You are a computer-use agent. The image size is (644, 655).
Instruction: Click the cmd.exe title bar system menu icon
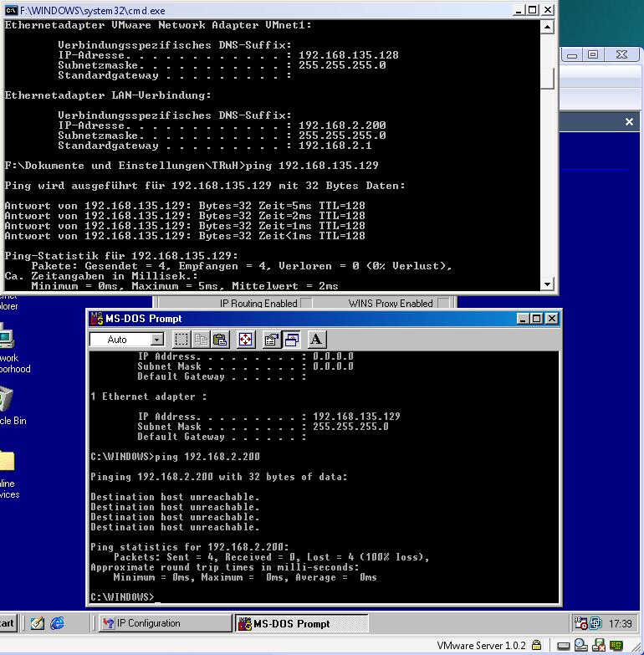[11, 9]
